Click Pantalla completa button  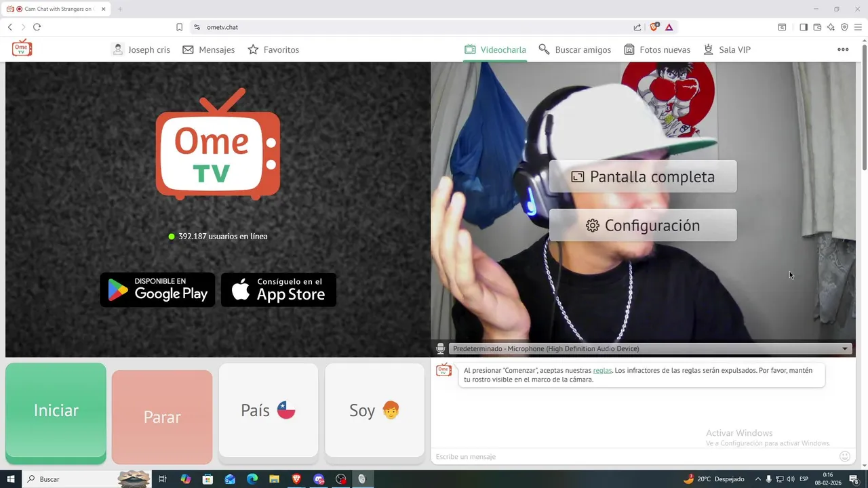(x=643, y=176)
